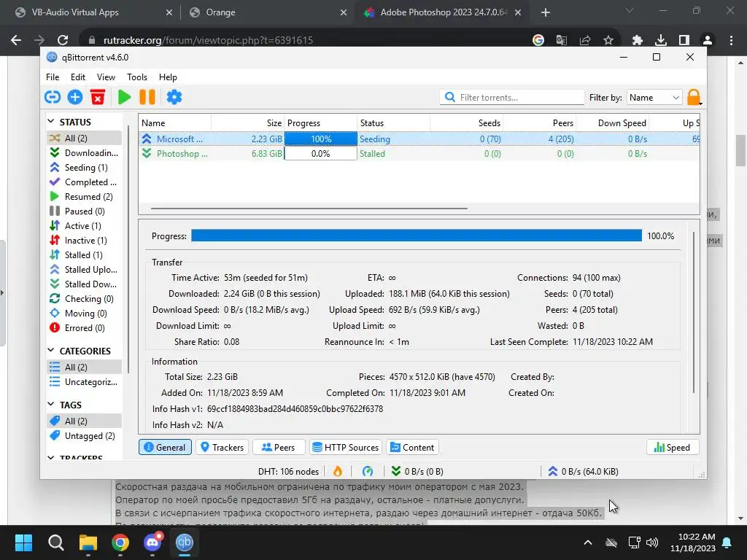Select the Stalled Uploading filter
Image resolution: width=747 pixels, height=560 pixels.
85,270
